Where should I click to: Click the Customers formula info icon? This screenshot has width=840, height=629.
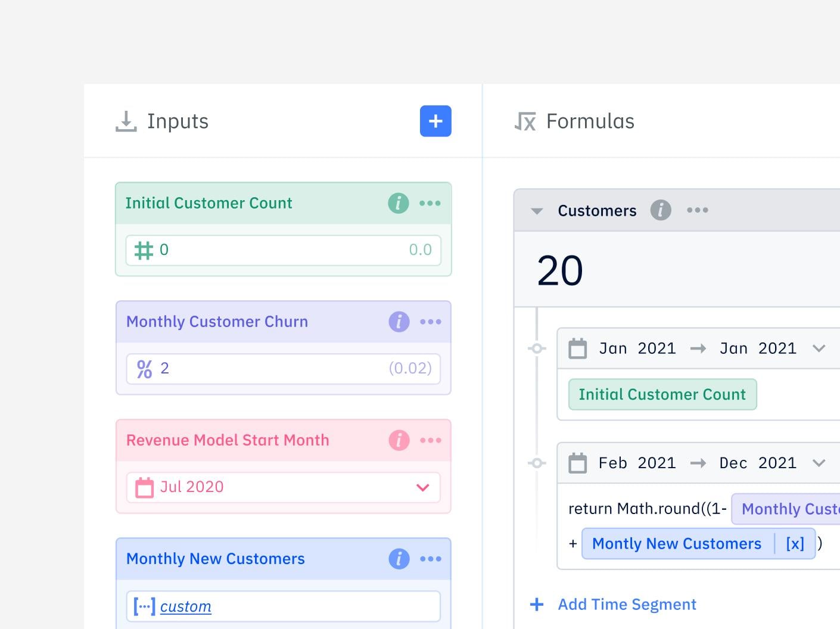coord(660,210)
